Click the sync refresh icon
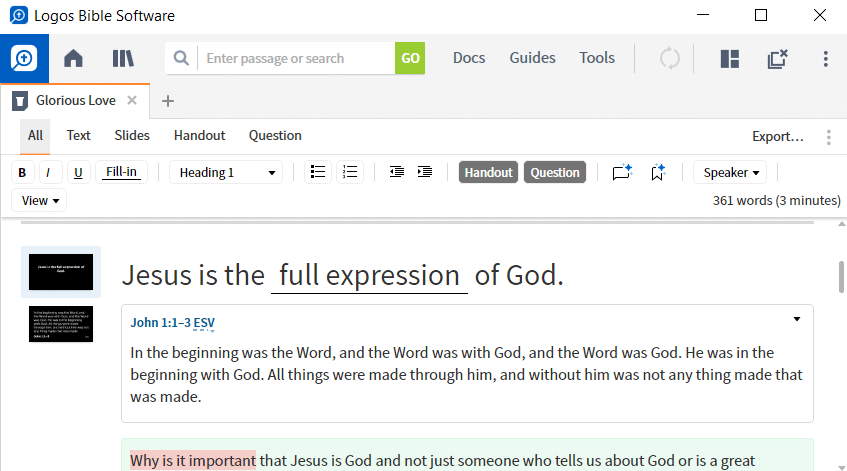 pos(670,58)
